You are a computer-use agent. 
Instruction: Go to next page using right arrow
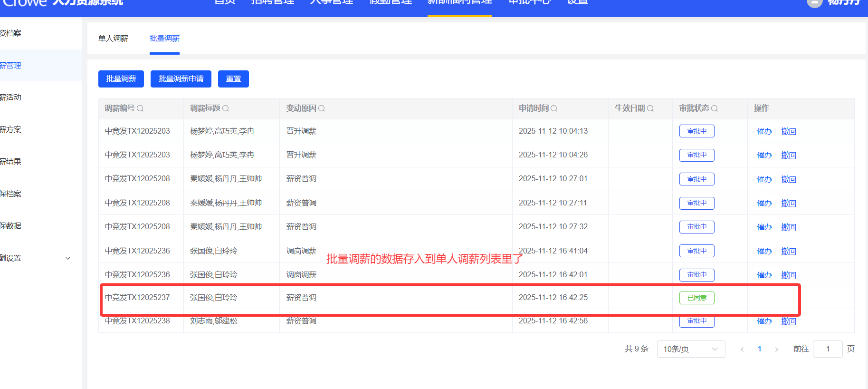[x=777, y=349]
